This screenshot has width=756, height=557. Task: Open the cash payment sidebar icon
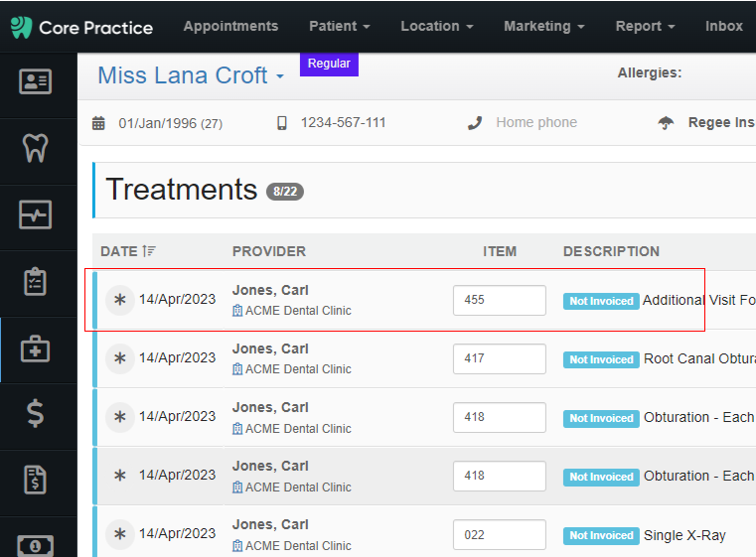pyautogui.click(x=35, y=545)
